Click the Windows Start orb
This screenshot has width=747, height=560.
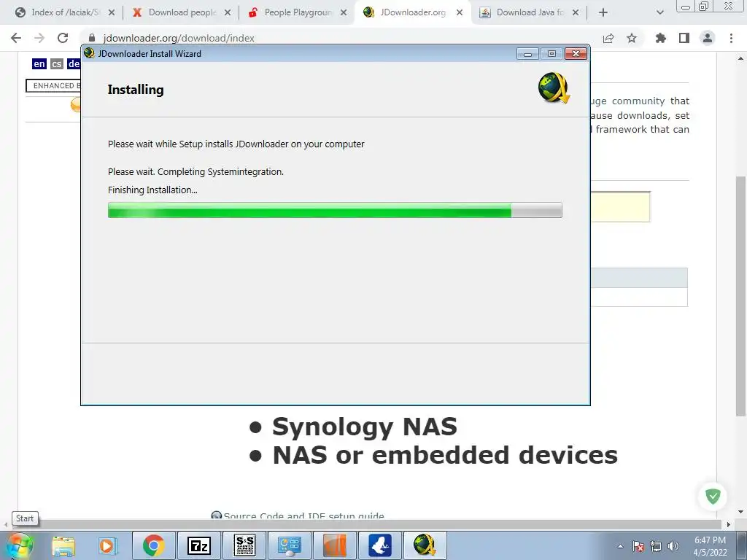[19, 545]
